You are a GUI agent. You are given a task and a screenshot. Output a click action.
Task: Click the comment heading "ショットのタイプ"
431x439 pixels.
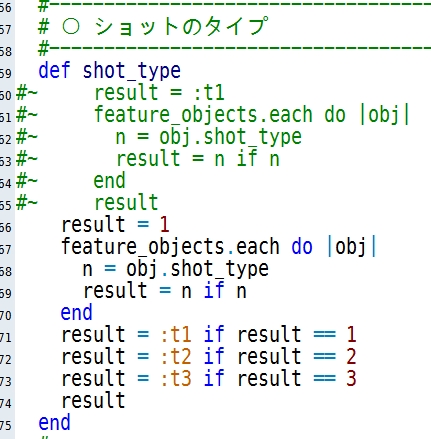click(181, 26)
